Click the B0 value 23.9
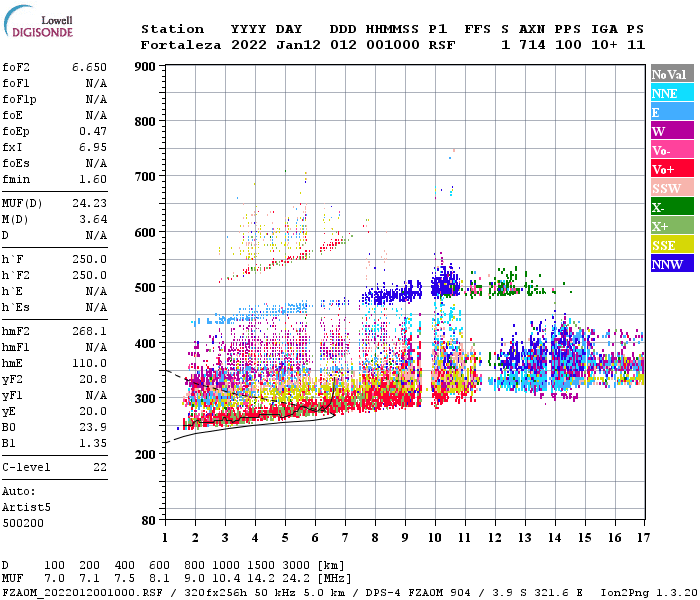 [93, 427]
